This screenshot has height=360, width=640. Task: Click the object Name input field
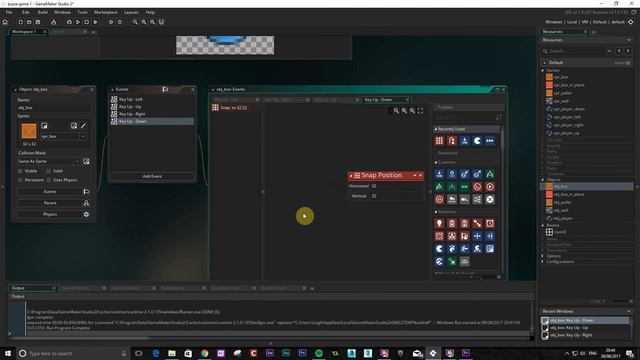click(53, 108)
